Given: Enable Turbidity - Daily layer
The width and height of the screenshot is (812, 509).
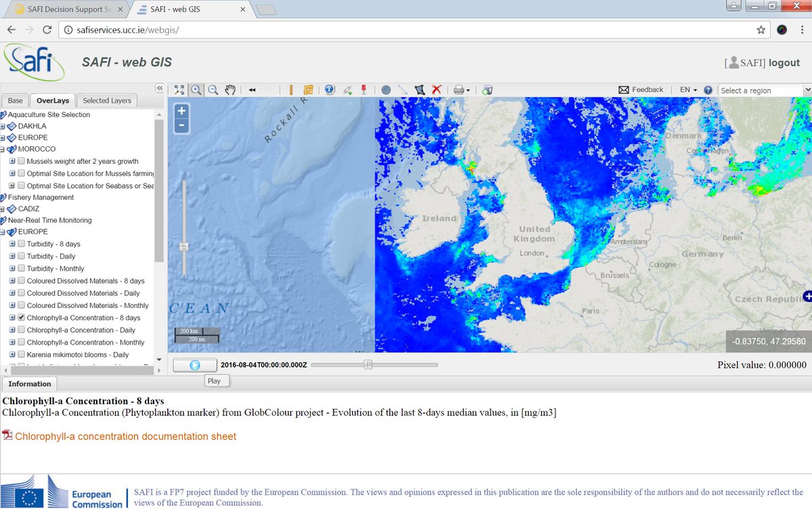Looking at the screenshot, I should tap(22, 256).
